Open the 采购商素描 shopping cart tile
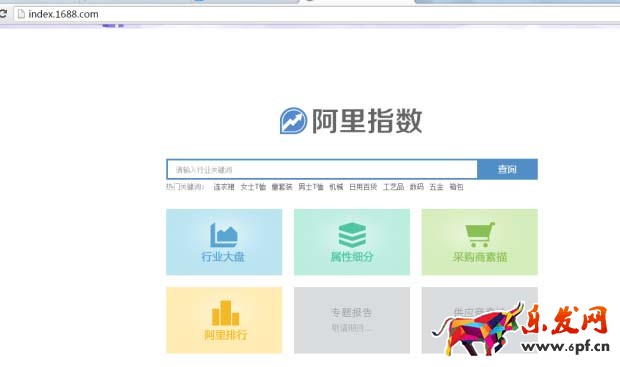This screenshot has width=620, height=367. point(480,242)
